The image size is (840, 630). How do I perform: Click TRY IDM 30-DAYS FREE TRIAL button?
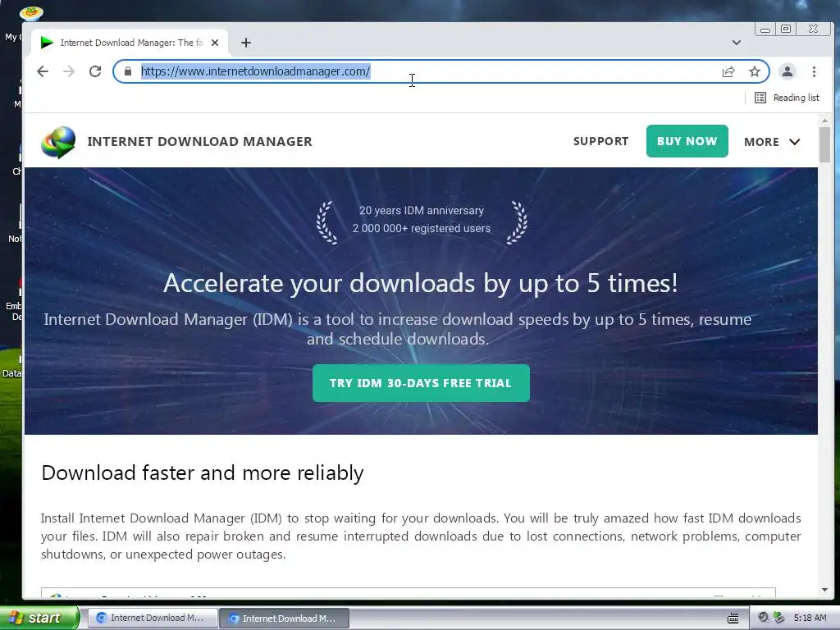[x=421, y=383]
